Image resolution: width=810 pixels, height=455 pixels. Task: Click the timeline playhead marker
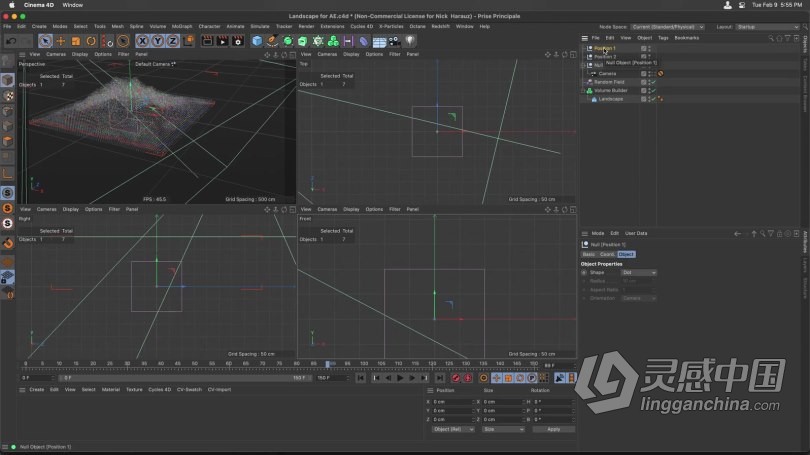(328, 364)
